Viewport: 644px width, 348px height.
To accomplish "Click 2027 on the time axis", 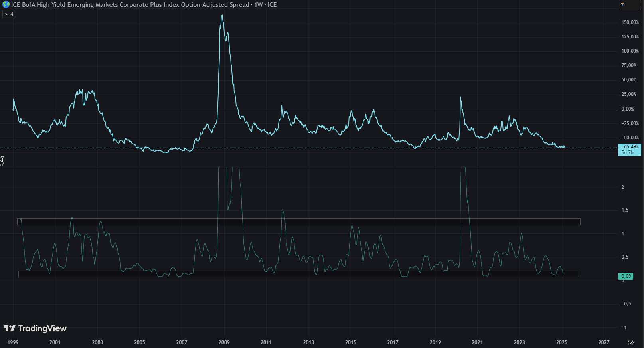I will click(x=604, y=342).
